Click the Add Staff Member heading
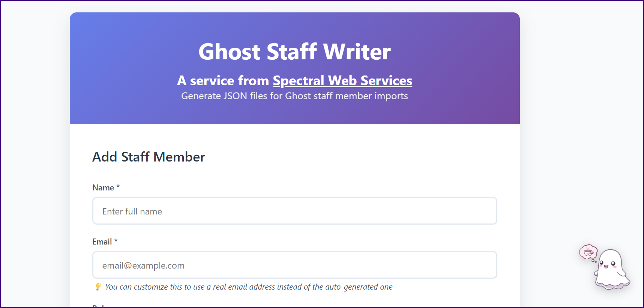Image resolution: width=644 pixels, height=308 pixels. tap(149, 157)
